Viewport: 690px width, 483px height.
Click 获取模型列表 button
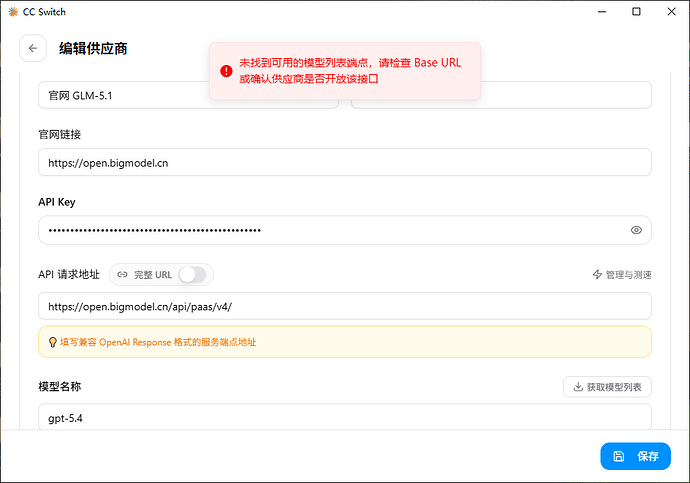607,387
